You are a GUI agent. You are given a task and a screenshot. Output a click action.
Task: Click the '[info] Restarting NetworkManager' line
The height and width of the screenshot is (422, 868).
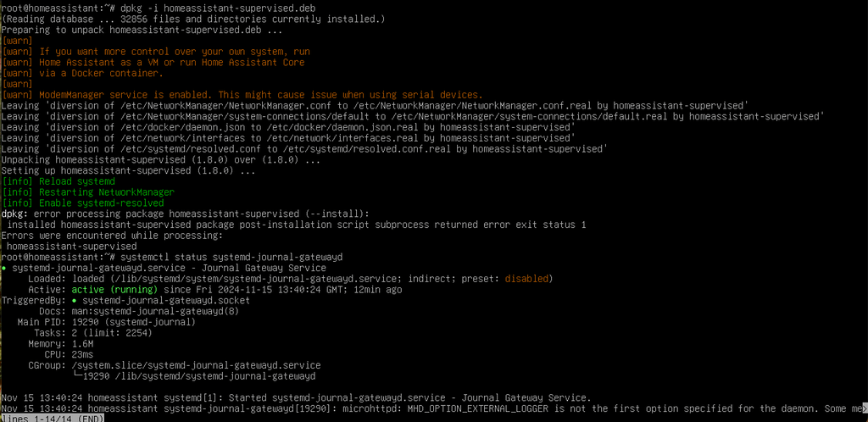88,192
